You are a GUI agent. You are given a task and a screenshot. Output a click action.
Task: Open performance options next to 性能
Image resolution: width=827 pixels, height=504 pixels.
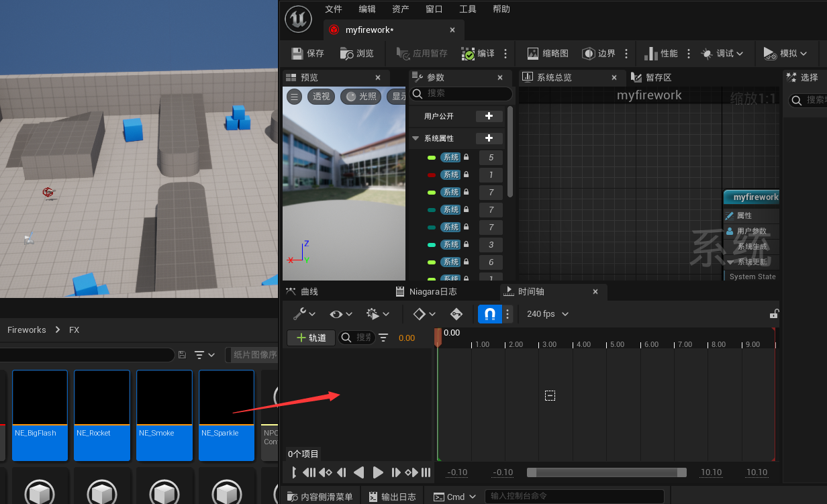coord(689,53)
